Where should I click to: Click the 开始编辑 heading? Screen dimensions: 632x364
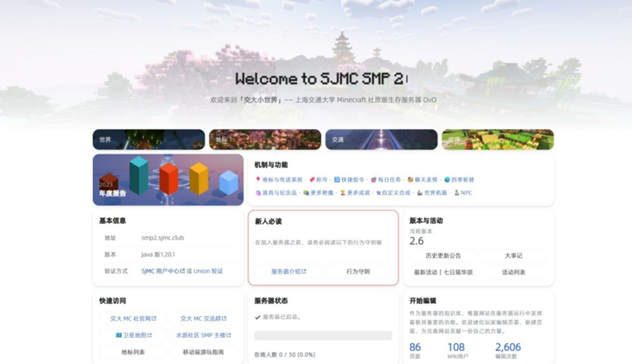423,301
